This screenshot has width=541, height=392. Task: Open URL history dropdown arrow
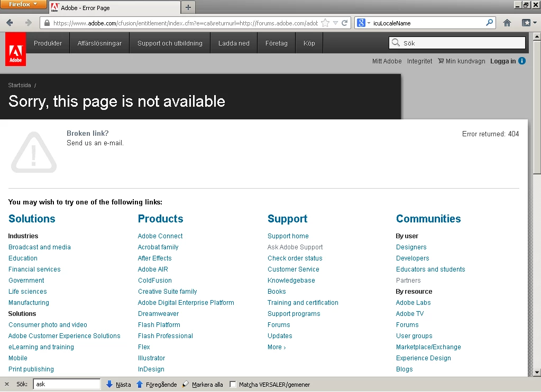[x=335, y=23]
